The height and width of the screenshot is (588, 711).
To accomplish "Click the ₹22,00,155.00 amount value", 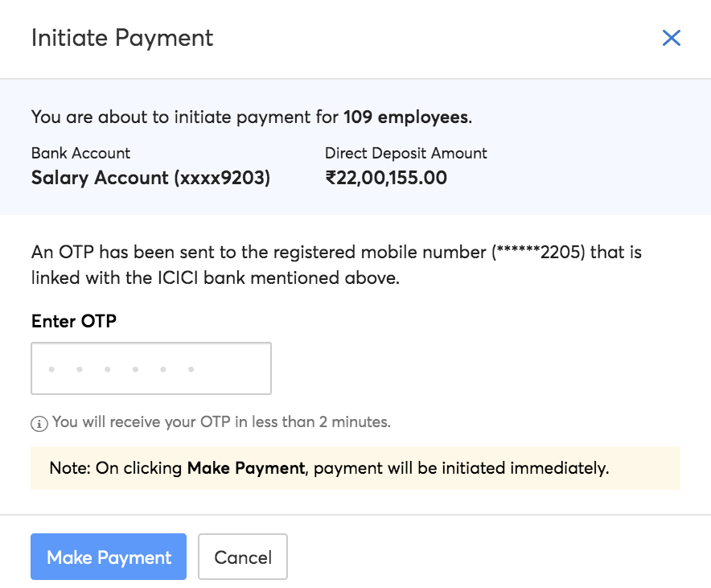I will pos(386,178).
